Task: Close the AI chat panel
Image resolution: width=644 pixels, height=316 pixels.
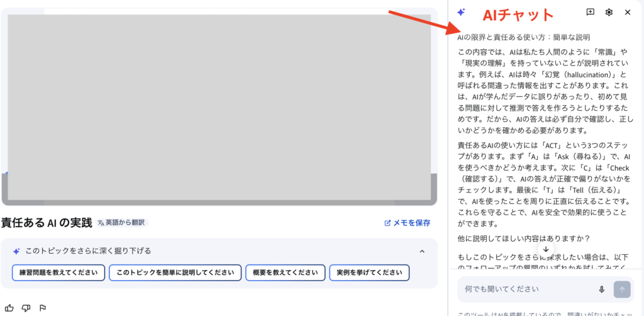Action: pyautogui.click(x=628, y=13)
